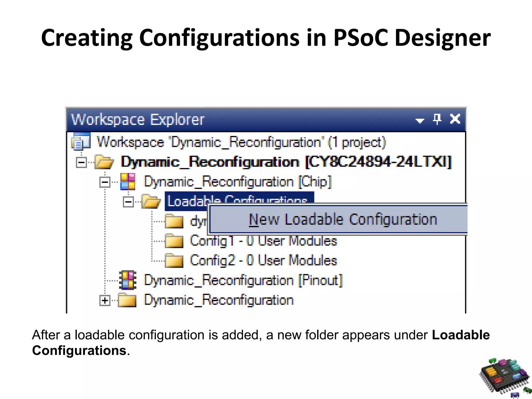Expand the bottom Dynamic_Reconfiguration folder
Viewport: 532px width, 399px height.
(x=105, y=301)
